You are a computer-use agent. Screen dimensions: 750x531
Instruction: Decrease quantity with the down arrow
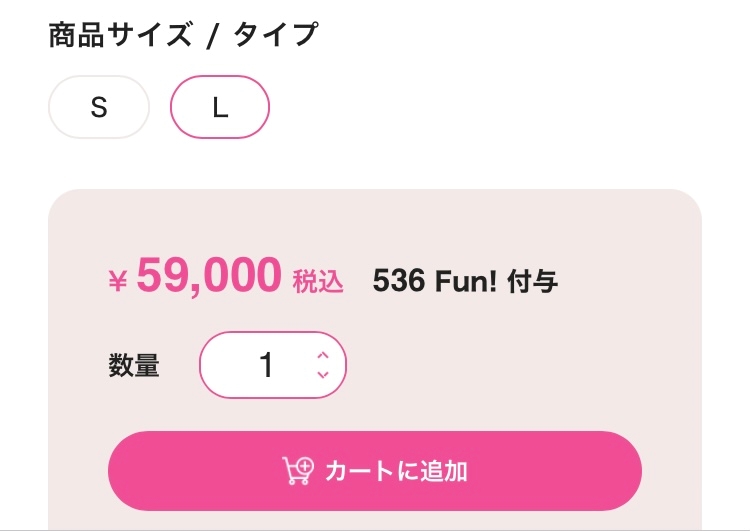323,375
